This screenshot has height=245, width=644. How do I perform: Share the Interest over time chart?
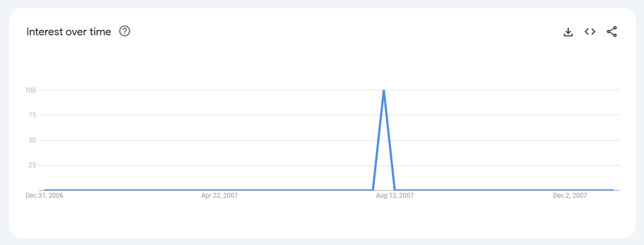tap(612, 32)
